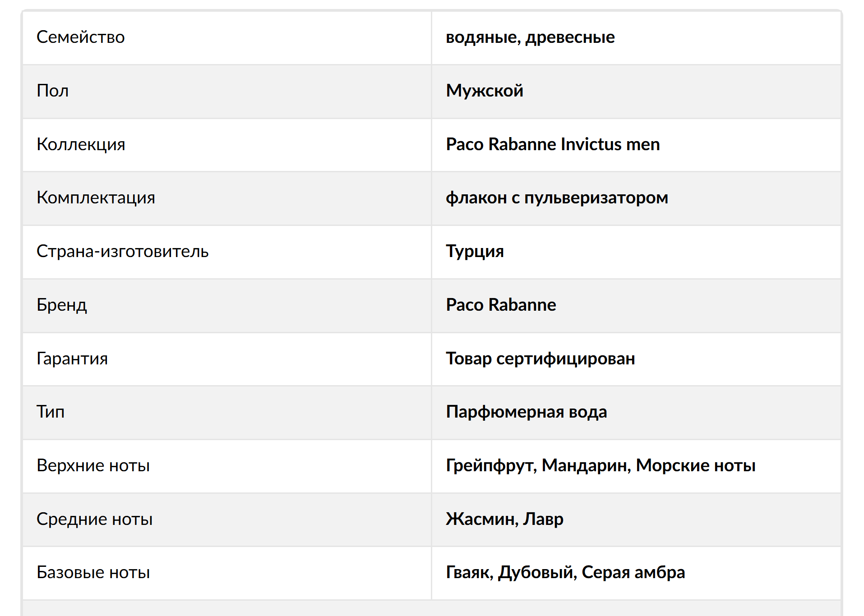
Task: Click the 'Бренд' row label
Action: pos(62,305)
